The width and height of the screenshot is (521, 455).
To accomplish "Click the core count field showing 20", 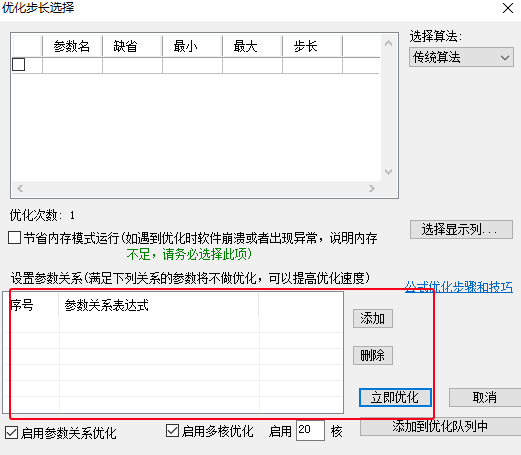I will click(x=310, y=430).
